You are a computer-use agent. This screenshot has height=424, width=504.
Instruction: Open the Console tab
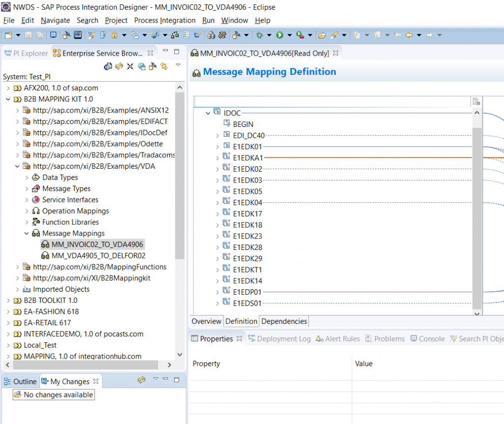[428, 338]
